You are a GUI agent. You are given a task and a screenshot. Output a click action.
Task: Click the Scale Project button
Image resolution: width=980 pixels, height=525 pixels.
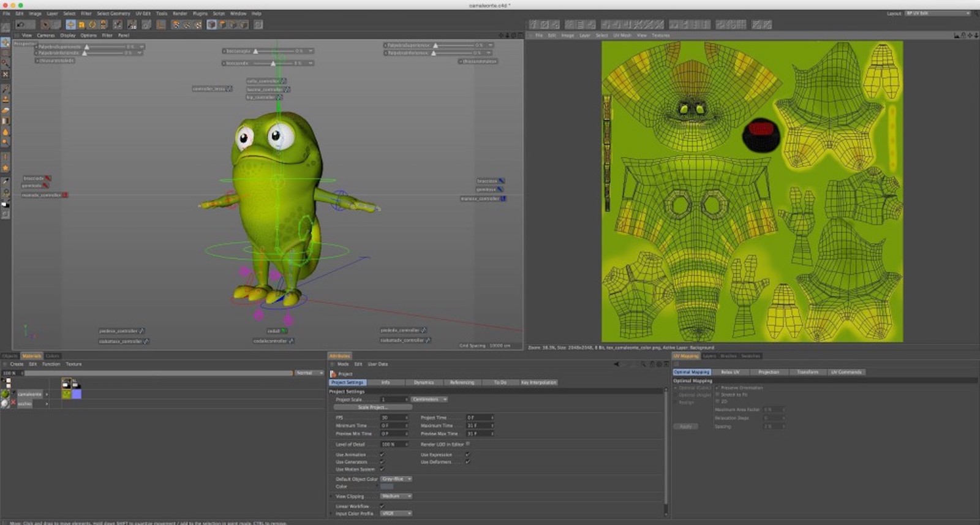click(372, 407)
